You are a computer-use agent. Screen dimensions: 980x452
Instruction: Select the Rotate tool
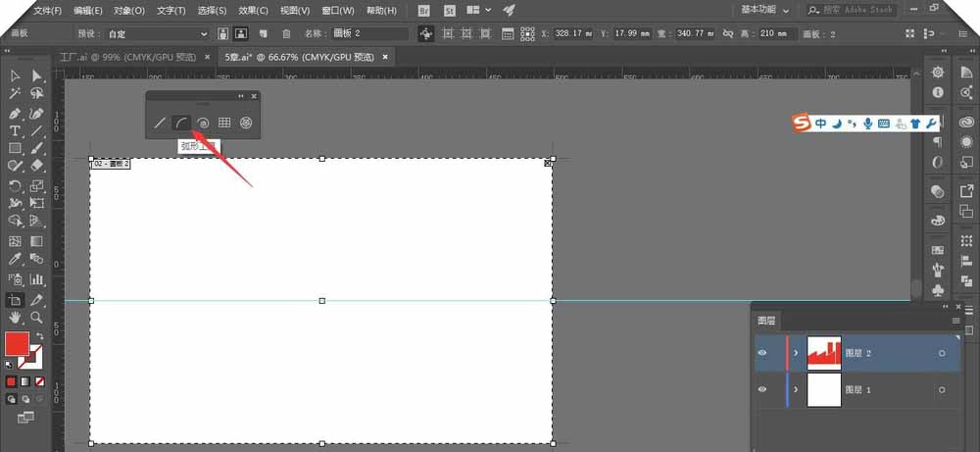click(x=15, y=185)
